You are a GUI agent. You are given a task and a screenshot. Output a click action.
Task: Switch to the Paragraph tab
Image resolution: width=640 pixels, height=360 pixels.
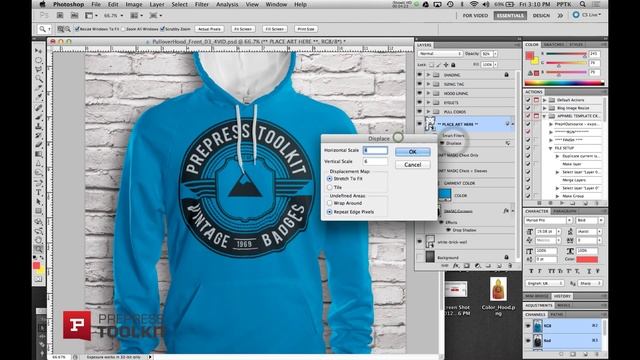(x=564, y=211)
